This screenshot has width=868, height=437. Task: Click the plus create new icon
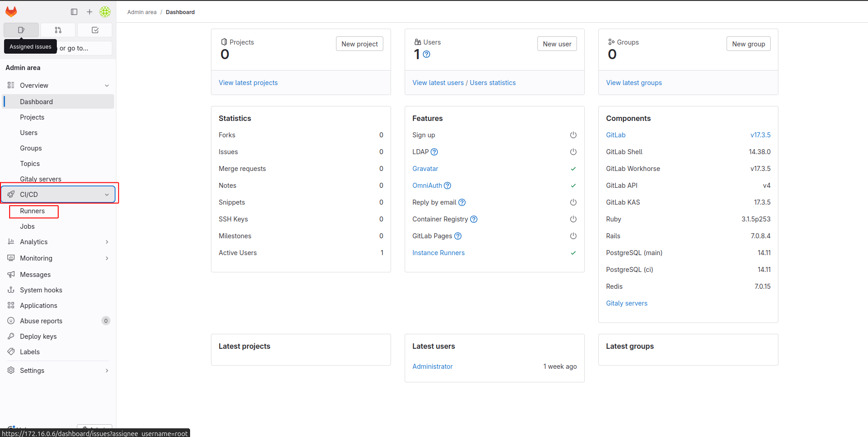[90, 12]
